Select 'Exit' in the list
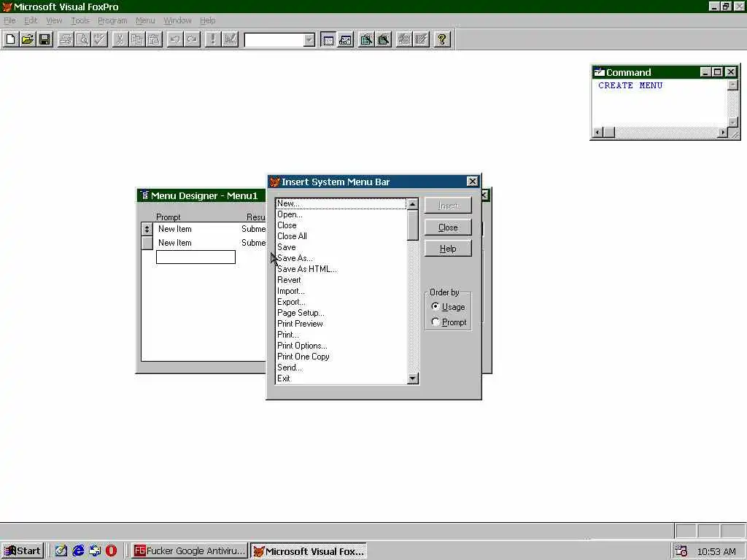 coord(341,378)
